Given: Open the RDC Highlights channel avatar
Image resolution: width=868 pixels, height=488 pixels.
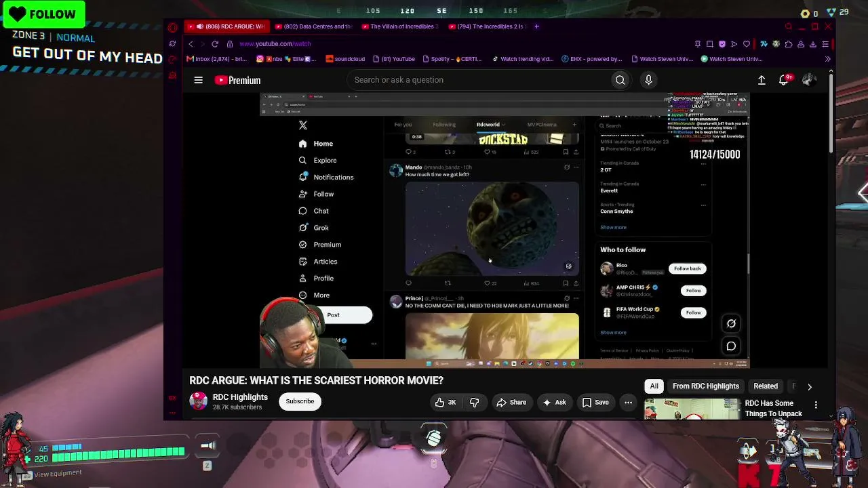Looking at the screenshot, I should (x=198, y=401).
